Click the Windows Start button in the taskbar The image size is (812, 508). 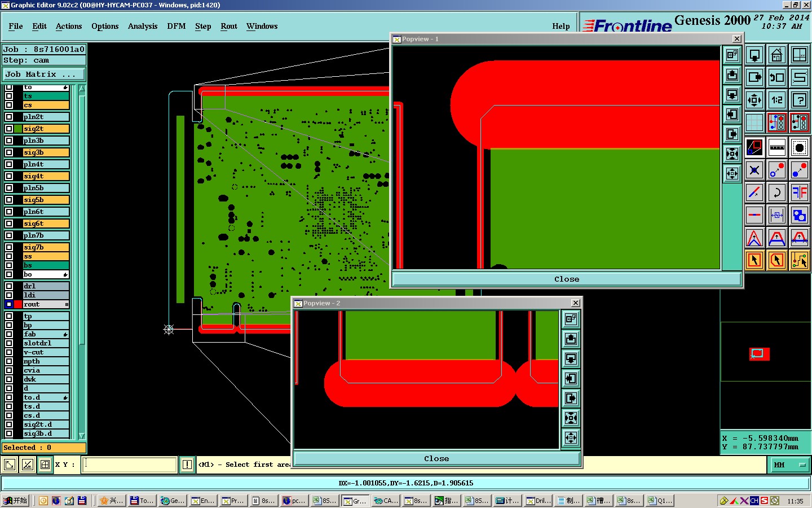click(x=15, y=500)
